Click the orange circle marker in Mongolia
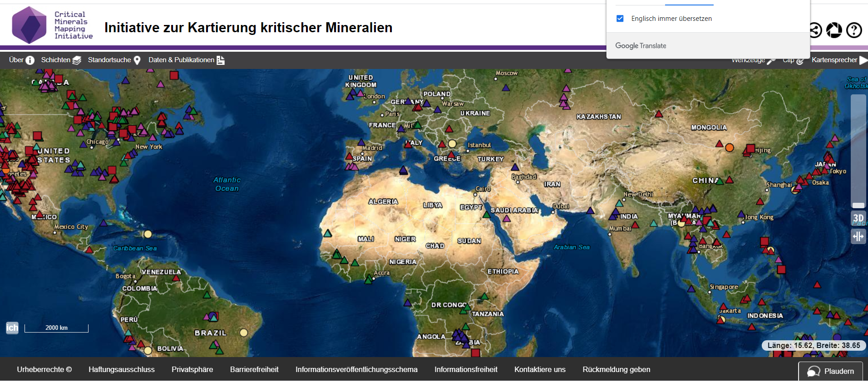Viewport: 868px width, 382px height. [x=729, y=147]
